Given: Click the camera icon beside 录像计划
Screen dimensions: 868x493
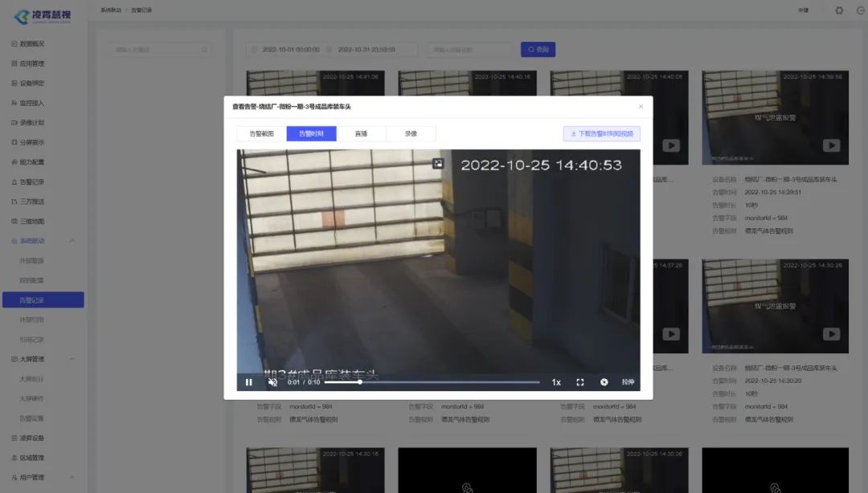Looking at the screenshot, I should point(14,123).
